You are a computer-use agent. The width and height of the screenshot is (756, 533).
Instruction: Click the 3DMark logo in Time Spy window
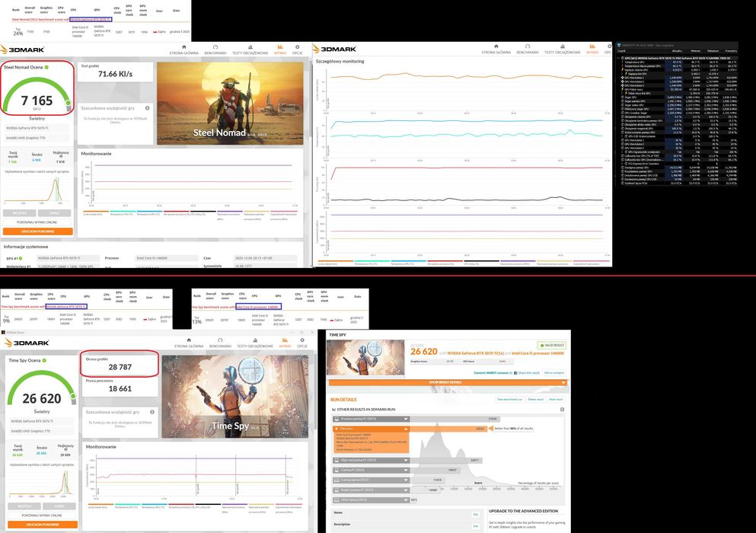click(27, 343)
